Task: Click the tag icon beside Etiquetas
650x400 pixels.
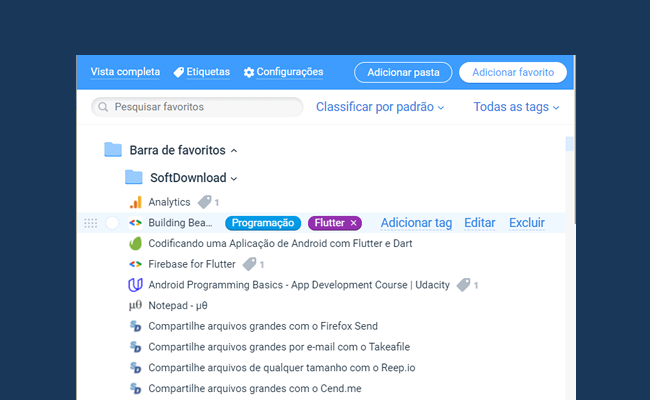Action: [179, 73]
